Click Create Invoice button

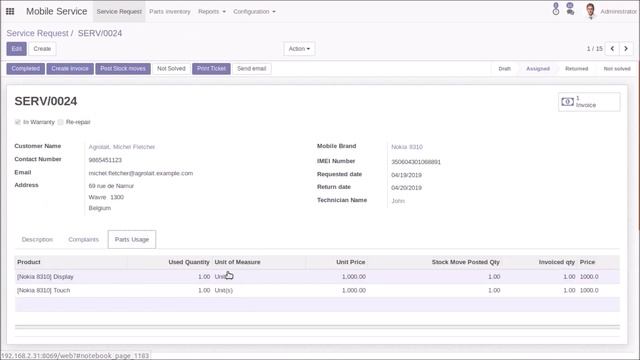coord(70,69)
